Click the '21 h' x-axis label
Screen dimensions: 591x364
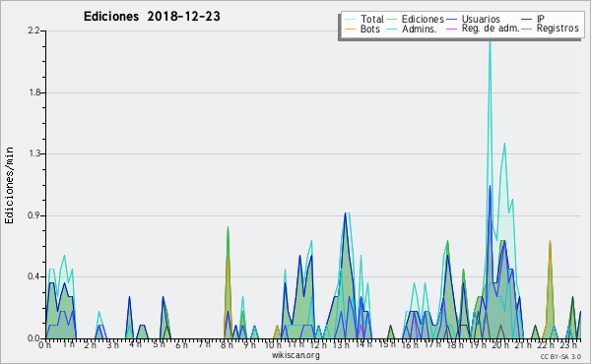pos(524,344)
